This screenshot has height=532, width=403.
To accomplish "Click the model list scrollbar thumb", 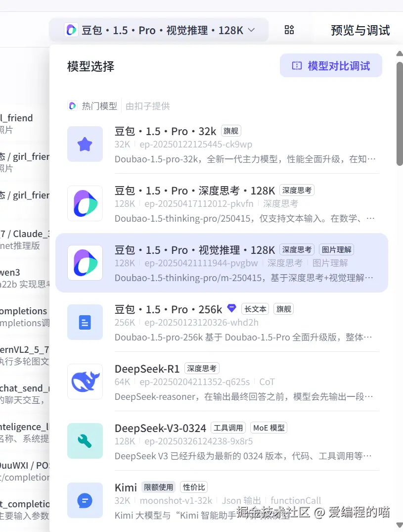I will click(400, 114).
